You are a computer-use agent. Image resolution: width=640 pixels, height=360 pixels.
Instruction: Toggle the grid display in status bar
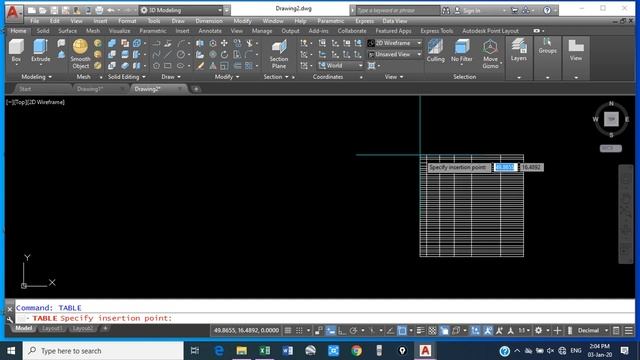[288, 331]
